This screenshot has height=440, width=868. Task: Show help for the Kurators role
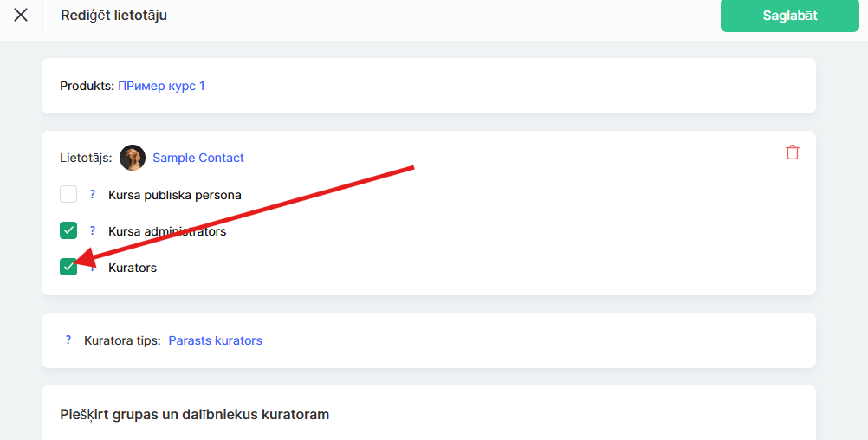point(93,268)
